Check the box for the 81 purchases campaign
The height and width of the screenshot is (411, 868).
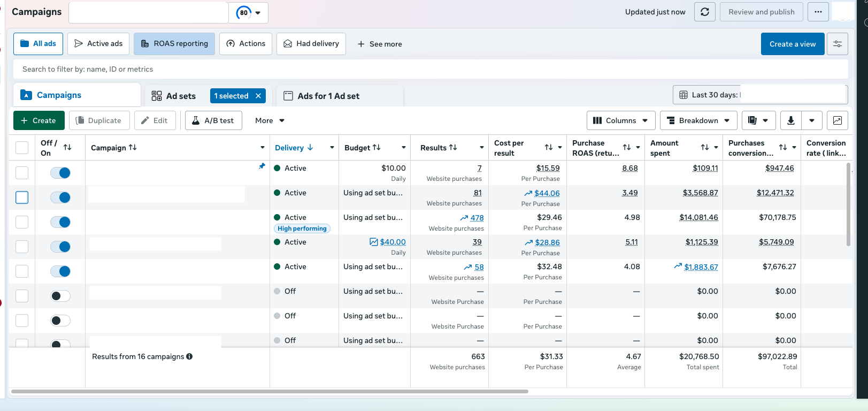click(22, 197)
